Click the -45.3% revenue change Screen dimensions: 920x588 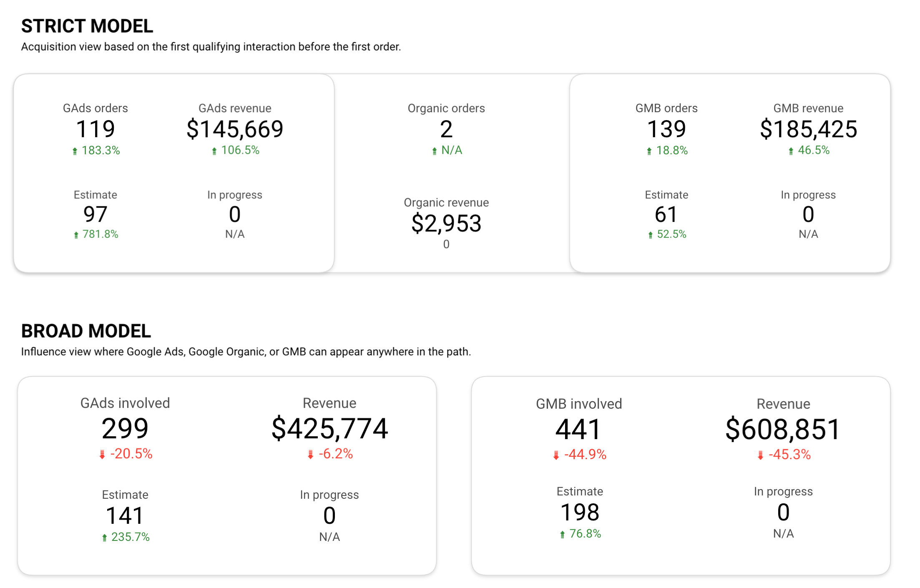point(789,455)
